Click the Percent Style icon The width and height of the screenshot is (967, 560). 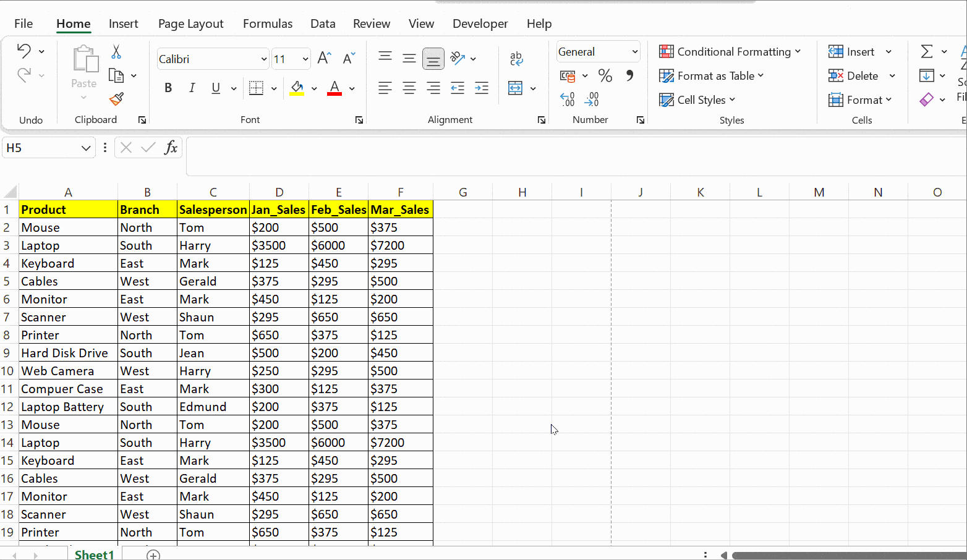[x=605, y=75]
